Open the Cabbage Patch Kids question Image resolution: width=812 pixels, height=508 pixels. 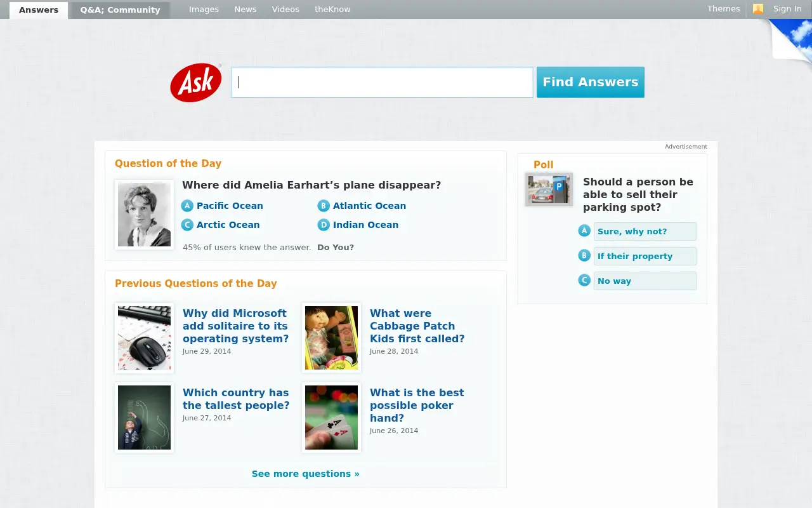click(417, 326)
